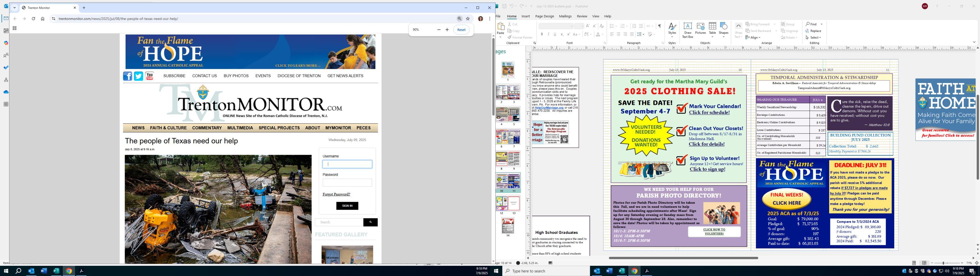Expand the Paste options dropdown

click(500, 37)
